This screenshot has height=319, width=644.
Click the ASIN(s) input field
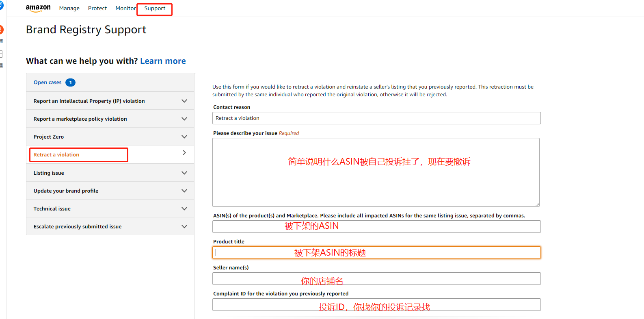coord(376,227)
